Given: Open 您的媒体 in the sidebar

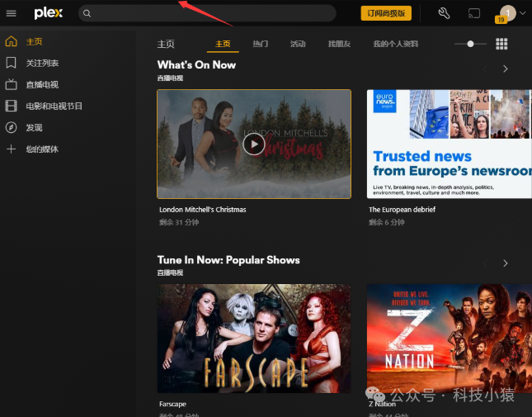Looking at the screenshot, I should point(42,149).
